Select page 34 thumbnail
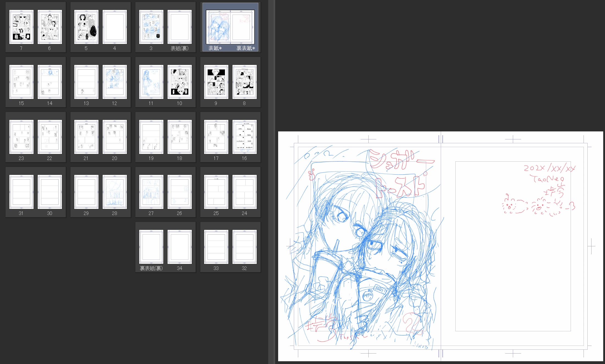This screenshot has height=364, width=605. [x=180, y=247]
